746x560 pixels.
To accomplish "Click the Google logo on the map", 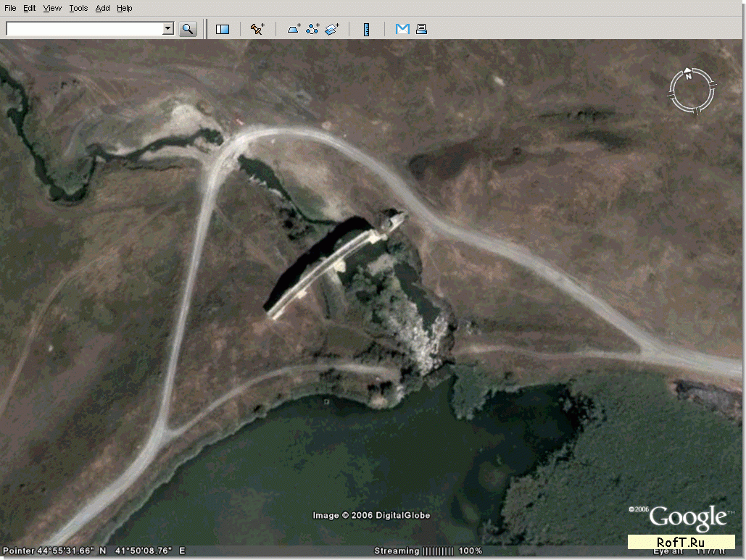I will click(687, 518).
